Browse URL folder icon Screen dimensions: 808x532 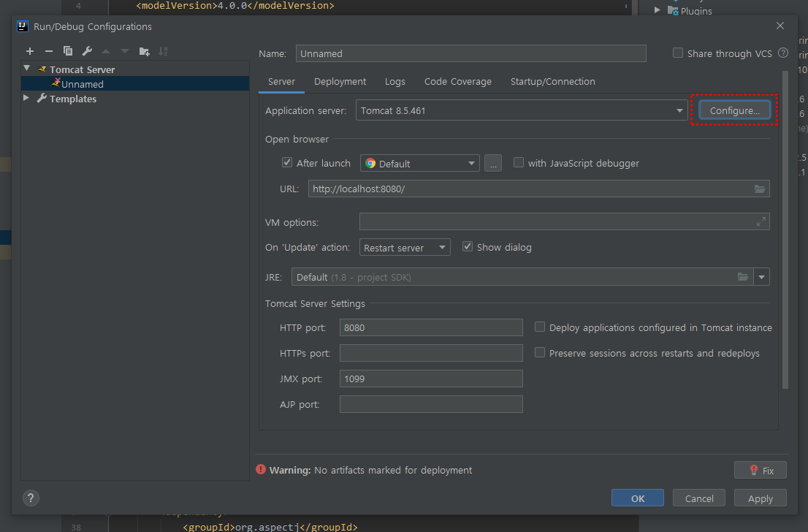[x=760, y=189]
